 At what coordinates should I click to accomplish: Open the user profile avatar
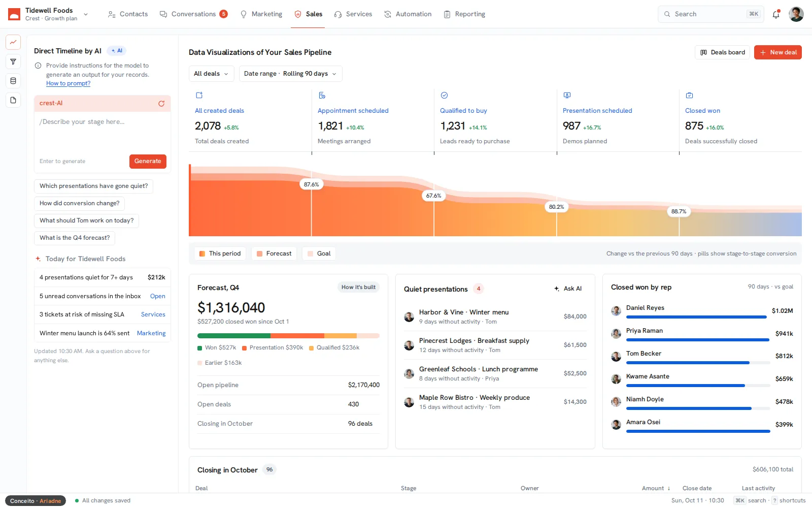pos(796,14)
